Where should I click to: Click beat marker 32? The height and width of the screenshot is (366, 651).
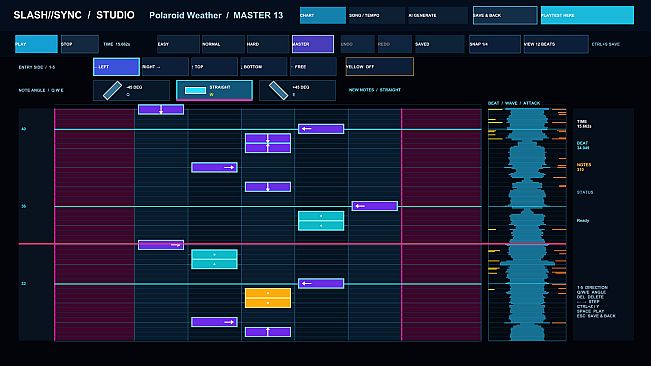(x=24, y=283)
